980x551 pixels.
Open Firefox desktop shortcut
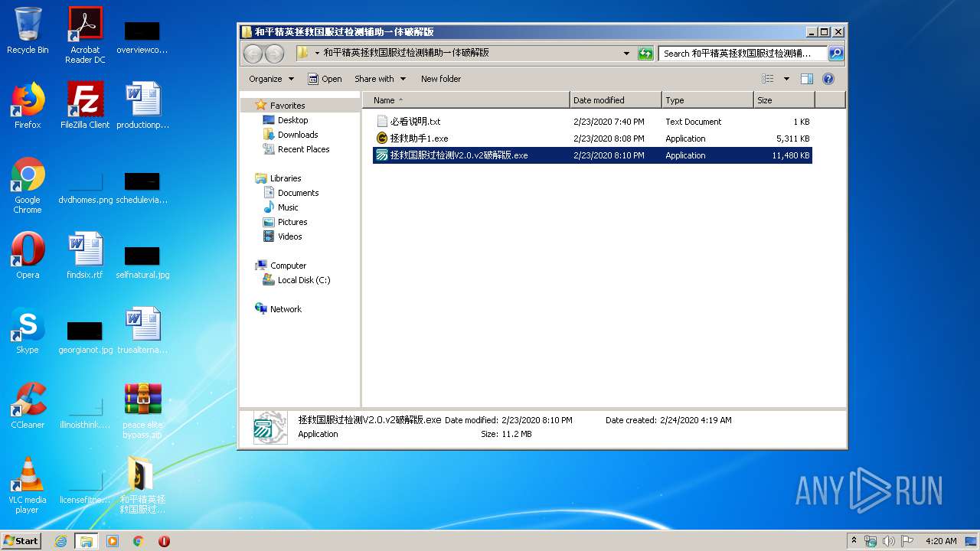tap(28, 106)
